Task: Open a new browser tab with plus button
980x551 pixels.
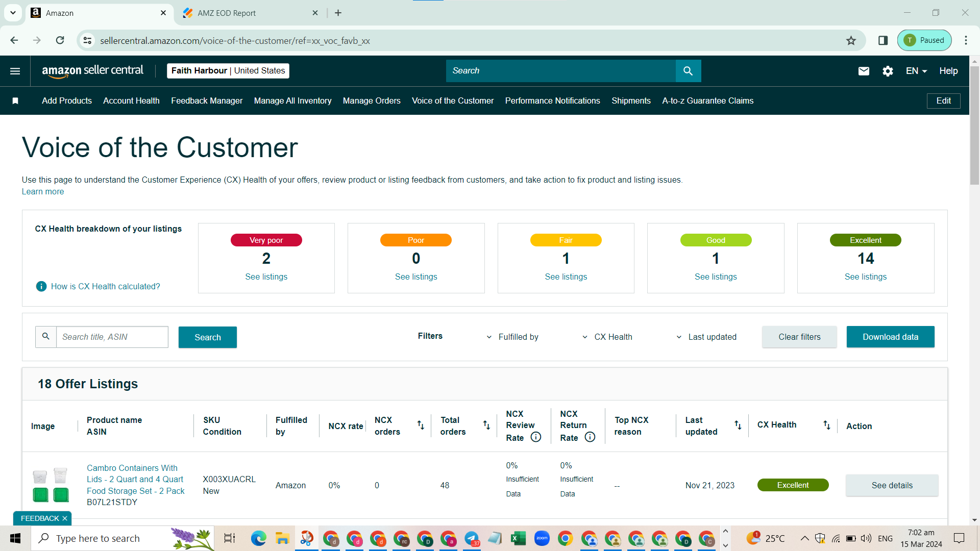Action: [338, 13]
